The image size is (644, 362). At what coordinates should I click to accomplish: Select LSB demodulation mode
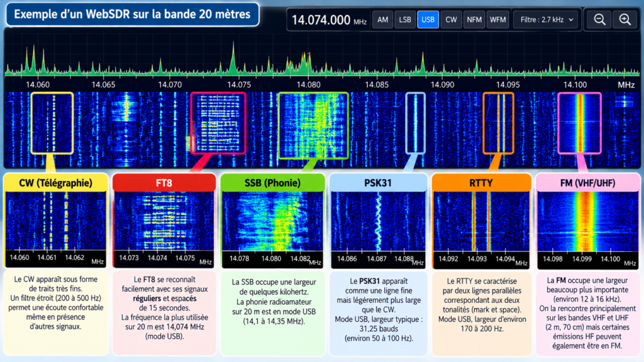point(405,19)
